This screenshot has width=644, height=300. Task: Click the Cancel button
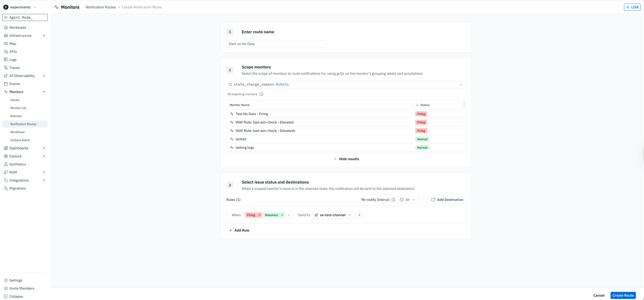pyautogui.click(x=599, y=295)
